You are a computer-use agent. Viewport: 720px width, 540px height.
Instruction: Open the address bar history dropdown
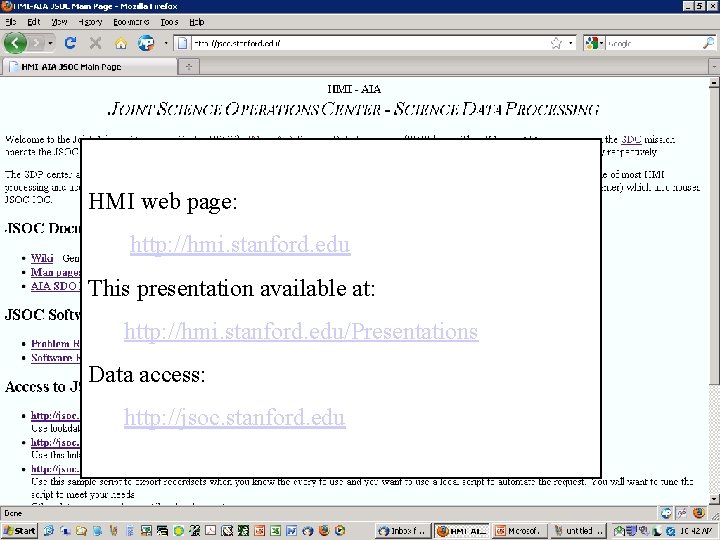click(x=571, y=43)
